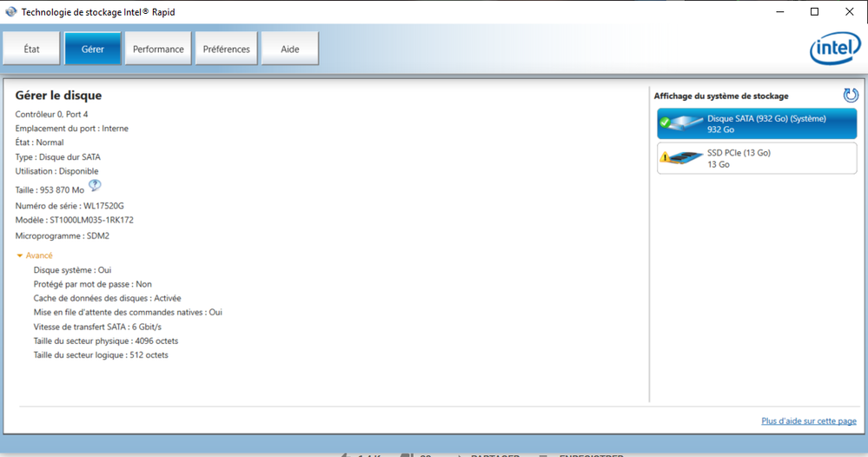Select the SSD PCIe (13 Go) entry

point(757,158)
